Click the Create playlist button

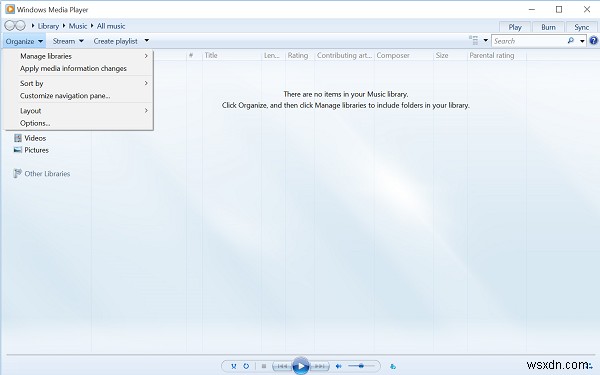pos(115,41)
